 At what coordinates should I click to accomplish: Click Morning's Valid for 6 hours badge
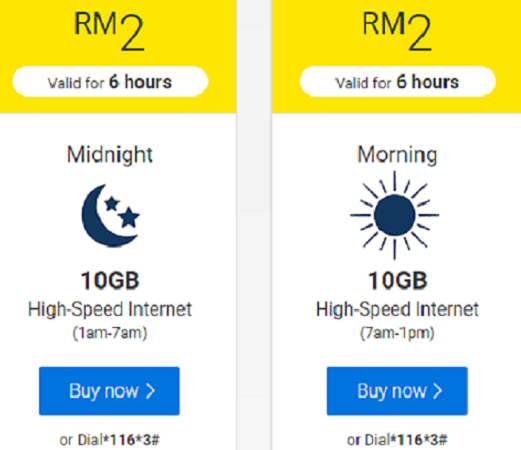pos(397,82)
